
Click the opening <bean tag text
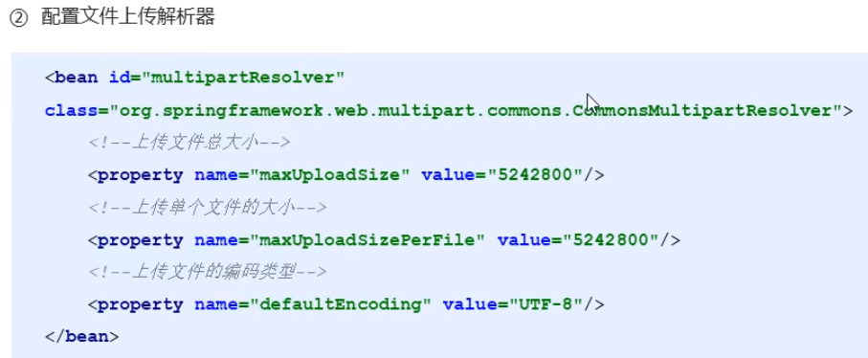pyautogui.click(x=72, y=77)
